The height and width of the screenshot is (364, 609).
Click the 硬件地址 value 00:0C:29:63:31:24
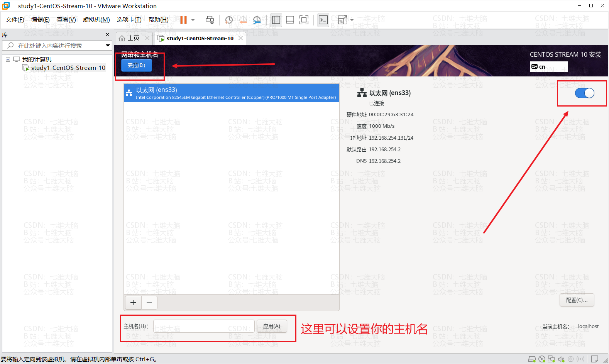tap(391, 115)
